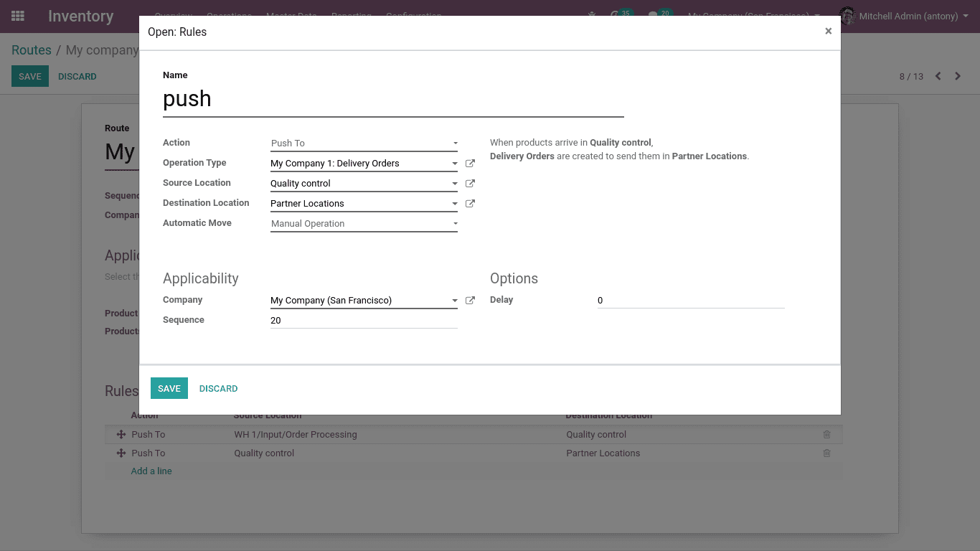Click Mitchell Admin user avatar
980x551 pixels.
coord(847,16)
